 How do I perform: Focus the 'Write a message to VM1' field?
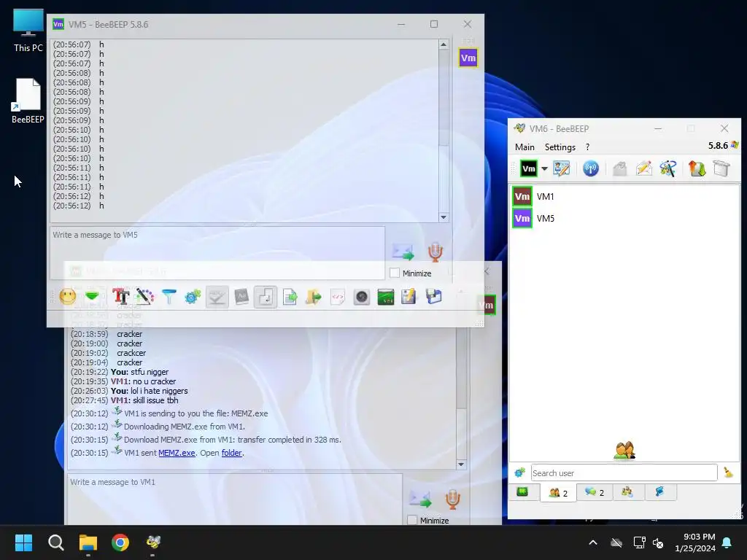[x=235, y=499]
